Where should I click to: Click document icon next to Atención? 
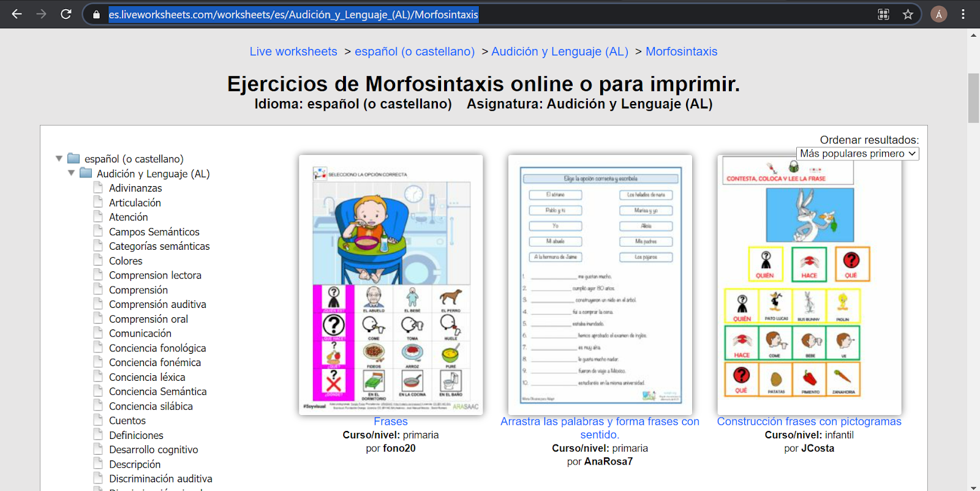click(x=98, y=216)
